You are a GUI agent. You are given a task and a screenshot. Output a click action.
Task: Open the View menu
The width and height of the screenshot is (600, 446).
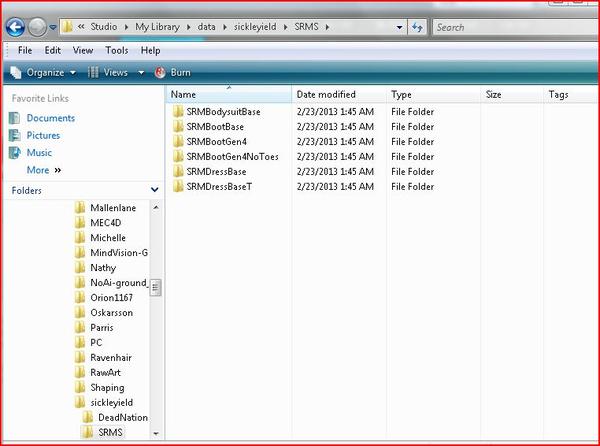83,50
